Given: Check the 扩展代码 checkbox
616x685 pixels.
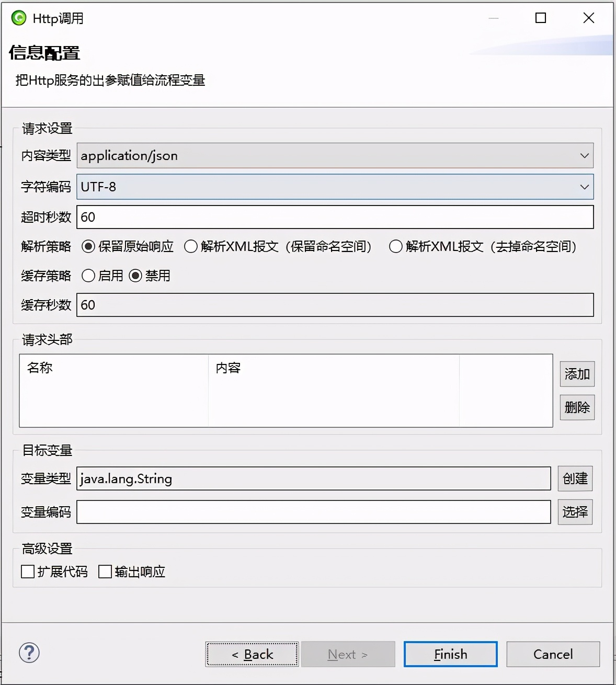Looking at the screenshot, I should 27,572.
